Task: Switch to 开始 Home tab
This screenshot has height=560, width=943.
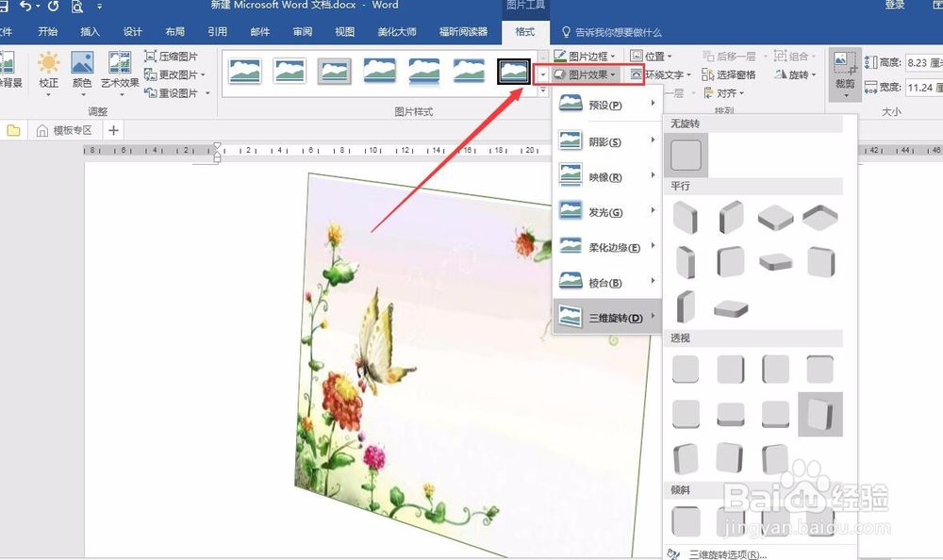Action: coord(47,31)
